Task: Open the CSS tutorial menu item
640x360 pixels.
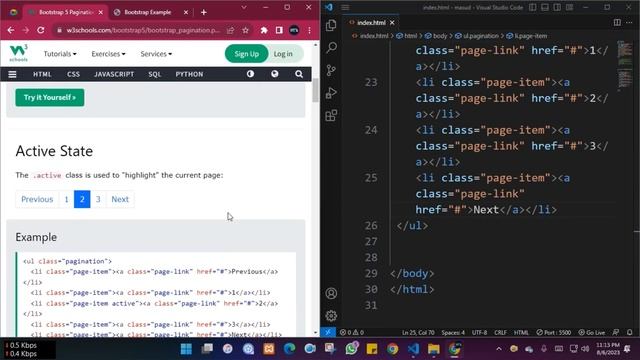Action: coord(73,74)
